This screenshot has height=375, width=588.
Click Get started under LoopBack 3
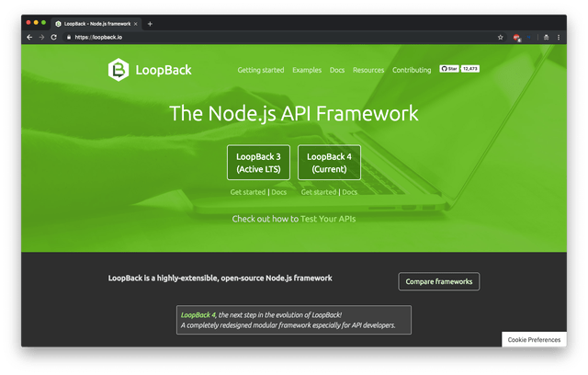coord(248,192)
